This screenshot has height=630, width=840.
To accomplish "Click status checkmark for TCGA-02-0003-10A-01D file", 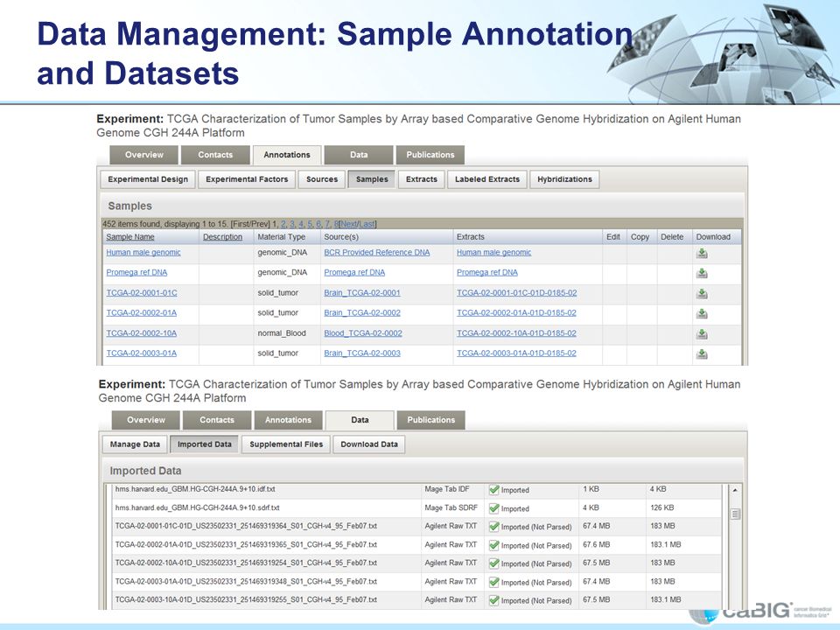I will tap(493, 600).
